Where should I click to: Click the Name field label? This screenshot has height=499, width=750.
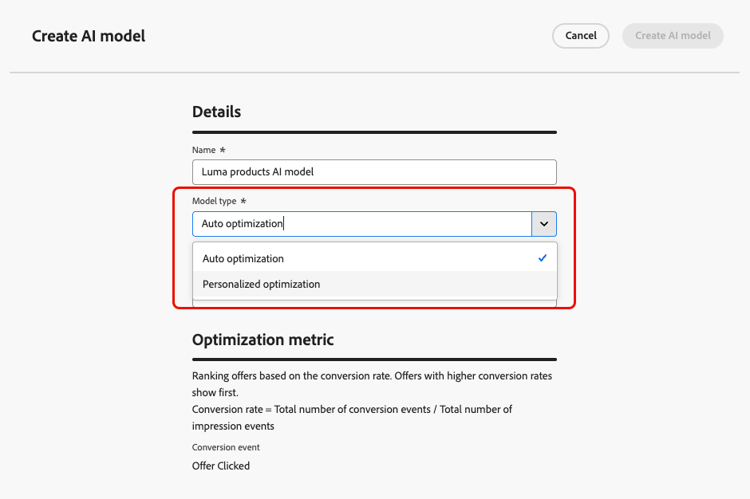(204, 150)
